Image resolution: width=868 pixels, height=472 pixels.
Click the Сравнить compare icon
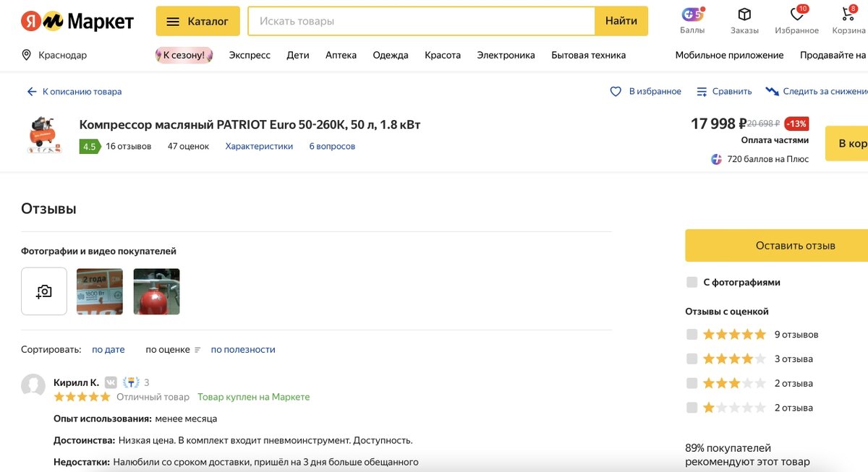[x=702, y=92]
